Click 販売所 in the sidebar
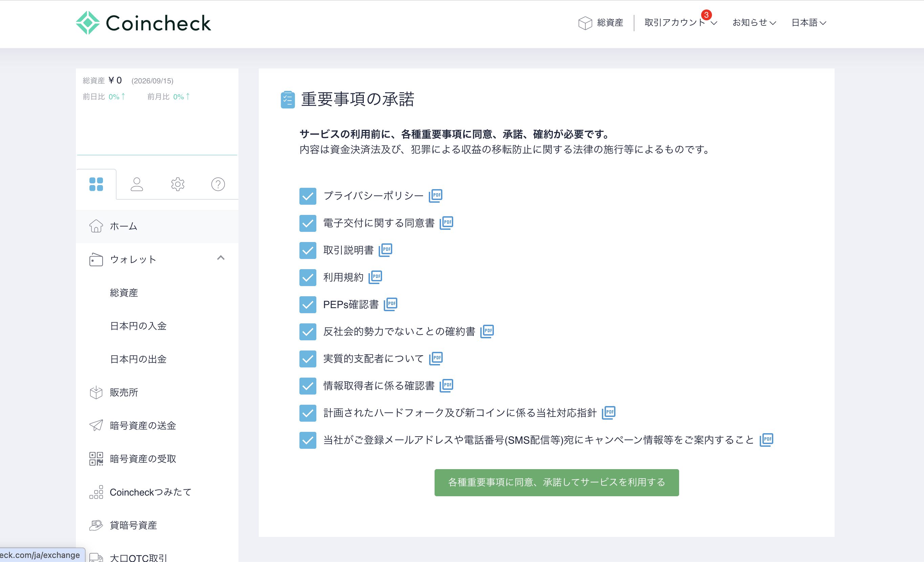 pyautogui.click(x=157, y=393)
